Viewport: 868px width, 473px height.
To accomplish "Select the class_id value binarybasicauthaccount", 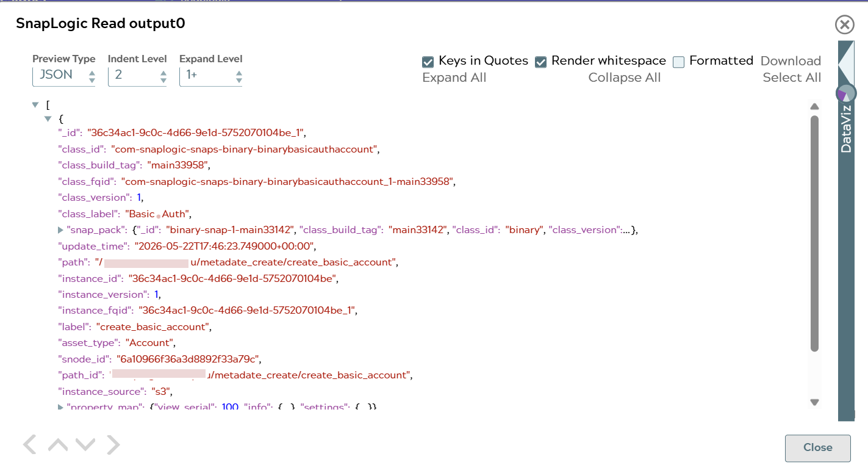I will (245, 149).
